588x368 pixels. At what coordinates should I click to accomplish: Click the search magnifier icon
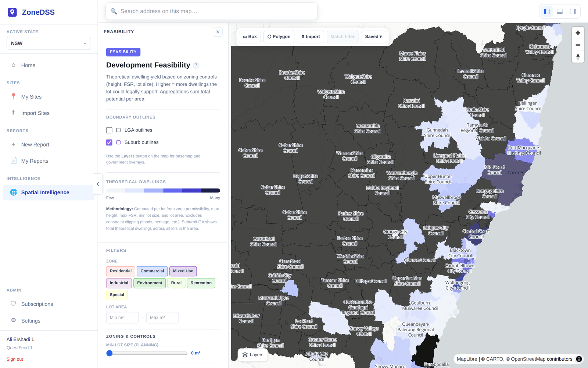(114, 11)
